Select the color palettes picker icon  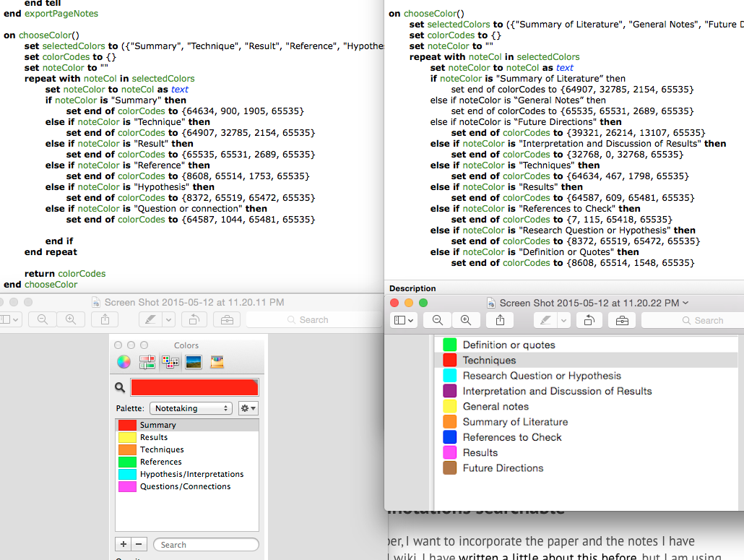point(170,362)
